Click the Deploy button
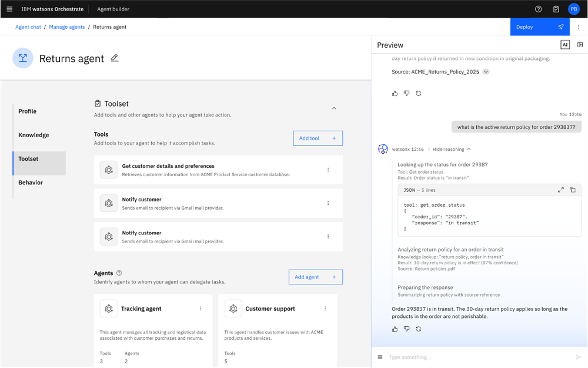The image size is (588, 368). click(x=539, y=27)
